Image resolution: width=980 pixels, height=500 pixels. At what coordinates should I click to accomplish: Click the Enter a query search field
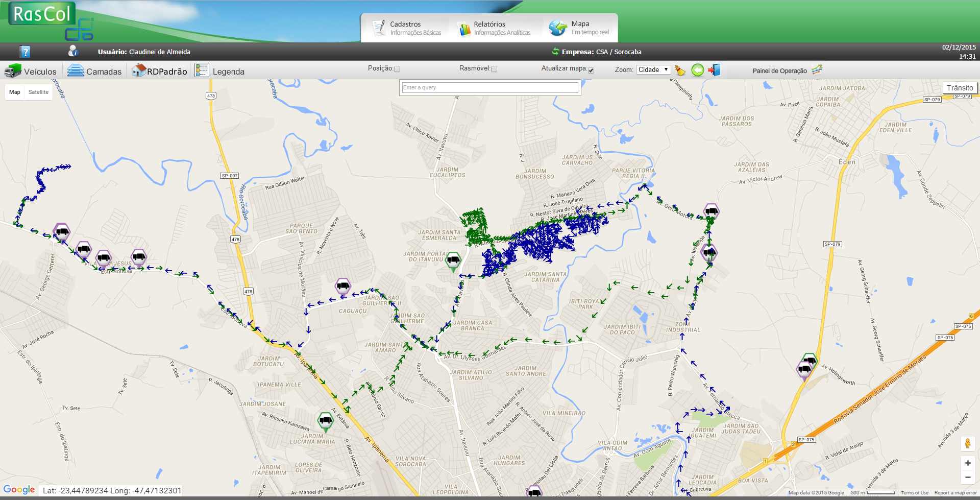pyautogui.click(x=489, y=88)
